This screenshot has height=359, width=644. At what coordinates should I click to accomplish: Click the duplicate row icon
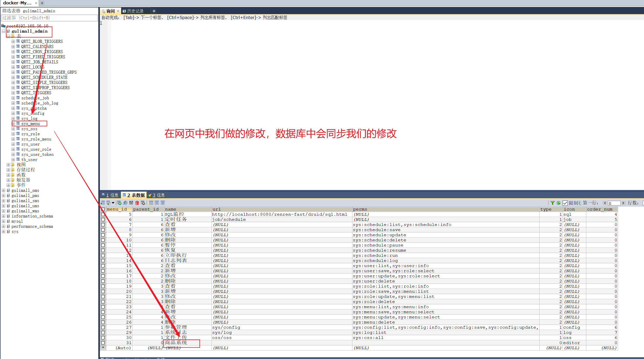point(125,203)
